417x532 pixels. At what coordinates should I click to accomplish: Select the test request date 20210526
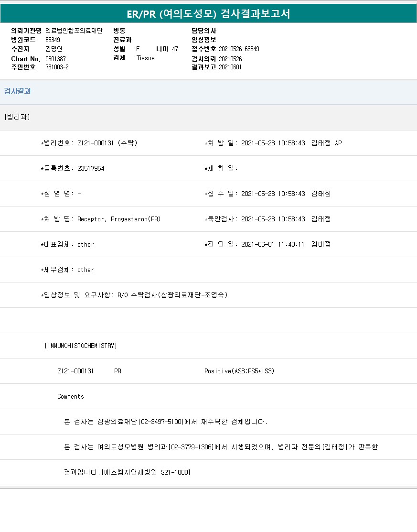[230, 59]
